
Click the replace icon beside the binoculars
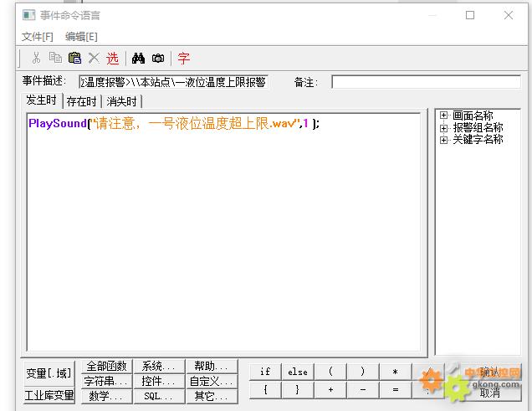click(157, 58)
